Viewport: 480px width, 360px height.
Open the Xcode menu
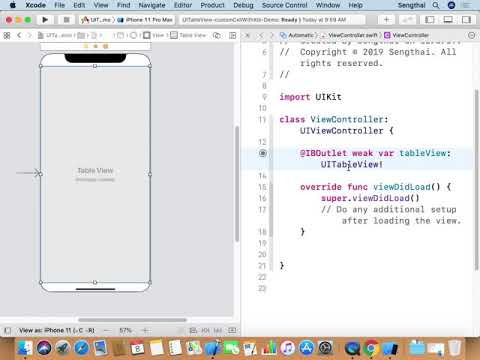(36, 5)
